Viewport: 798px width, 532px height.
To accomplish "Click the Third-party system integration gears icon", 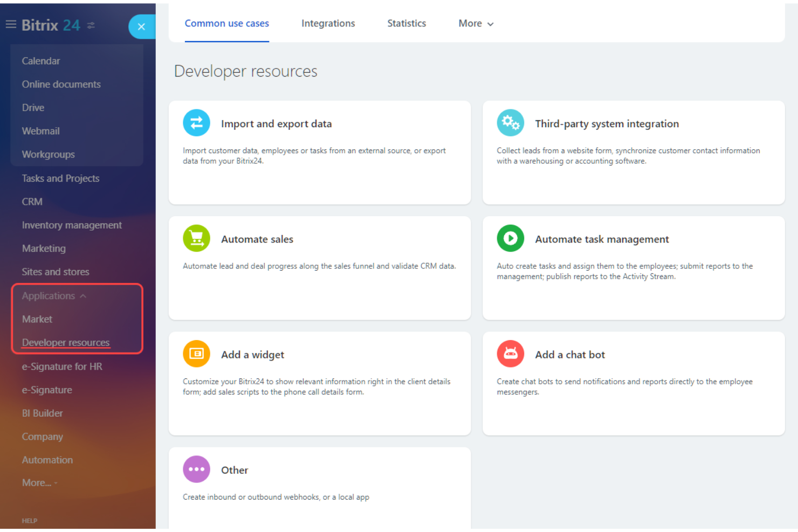I will click(510, 123).
